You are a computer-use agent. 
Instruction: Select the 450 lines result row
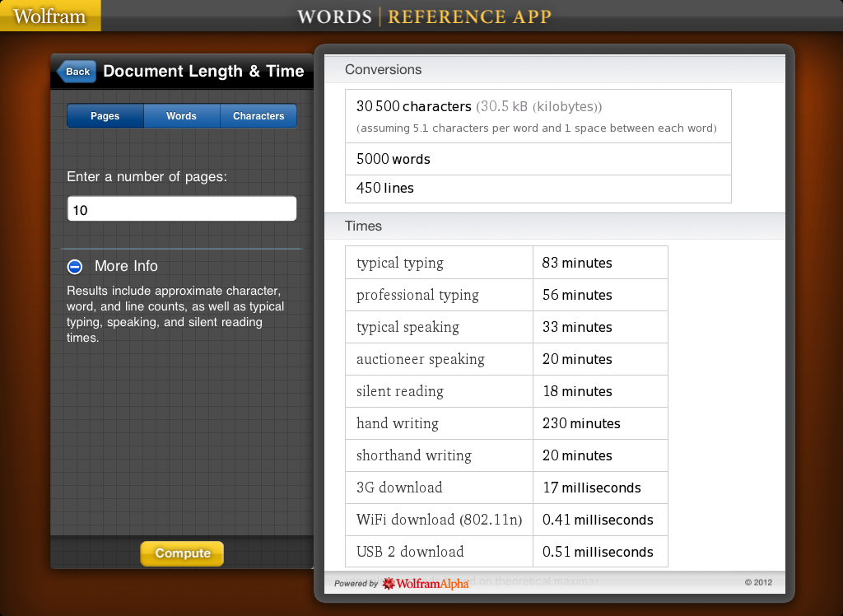pos(538,189)
